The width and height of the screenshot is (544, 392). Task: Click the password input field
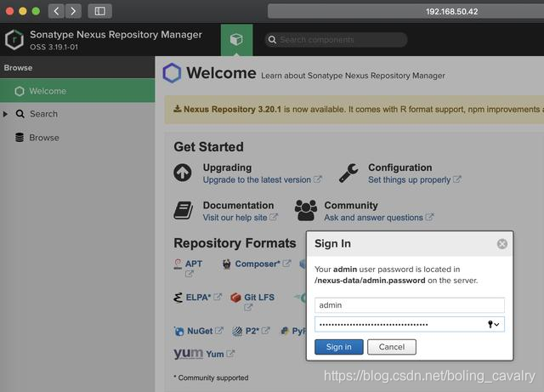[x=410, y=324]
